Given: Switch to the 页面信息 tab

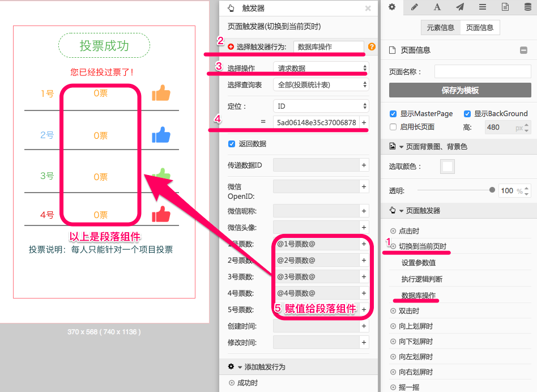Looking at the screenshot, I should [x=480, y=27].
